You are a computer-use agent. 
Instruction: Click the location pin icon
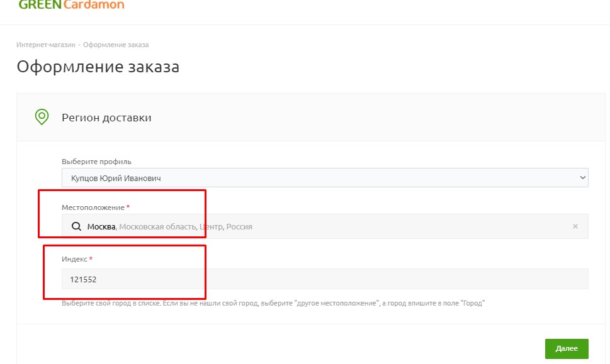42,117
